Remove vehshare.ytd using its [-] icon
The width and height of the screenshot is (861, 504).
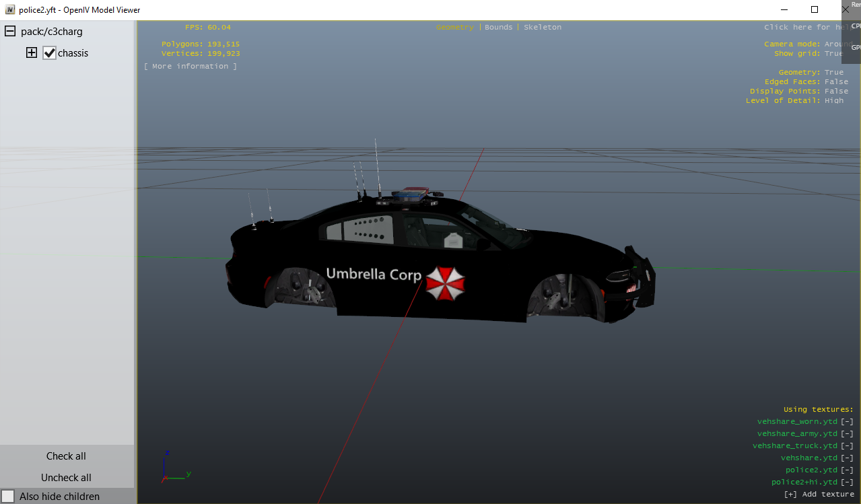(847, 458)
